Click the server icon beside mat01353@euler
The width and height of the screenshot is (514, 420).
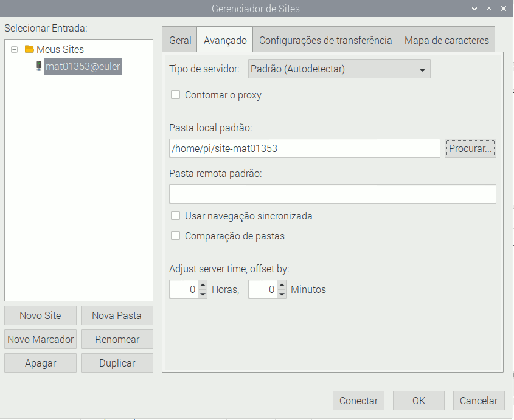click(39, 66)
